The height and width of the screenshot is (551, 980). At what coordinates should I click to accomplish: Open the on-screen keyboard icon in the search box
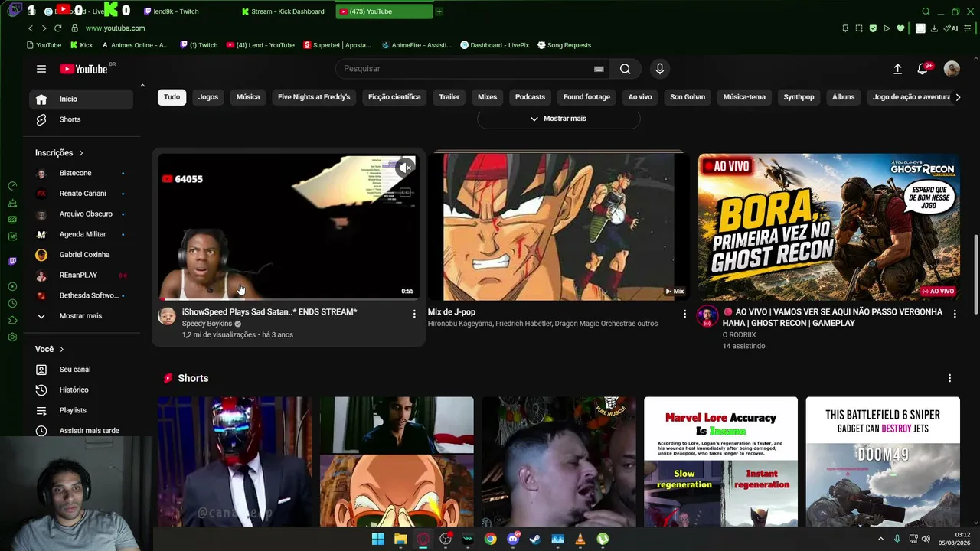click(x=599, y=69)
